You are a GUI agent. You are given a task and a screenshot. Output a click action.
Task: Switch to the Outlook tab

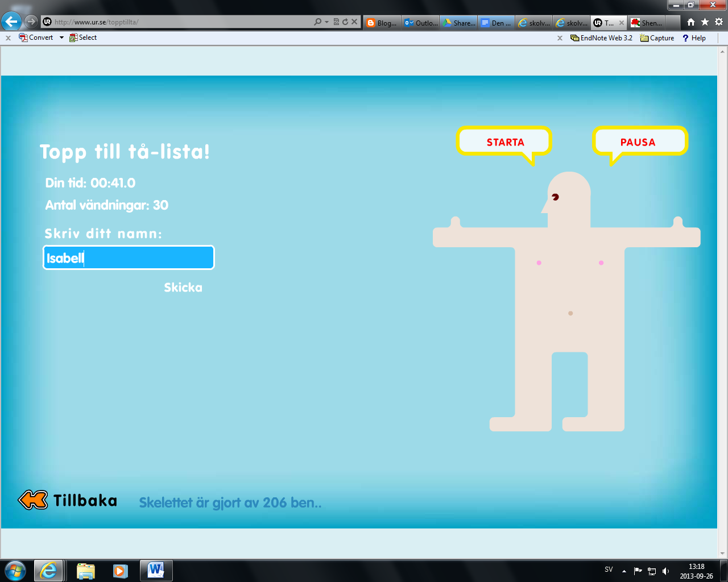point(420,23)
